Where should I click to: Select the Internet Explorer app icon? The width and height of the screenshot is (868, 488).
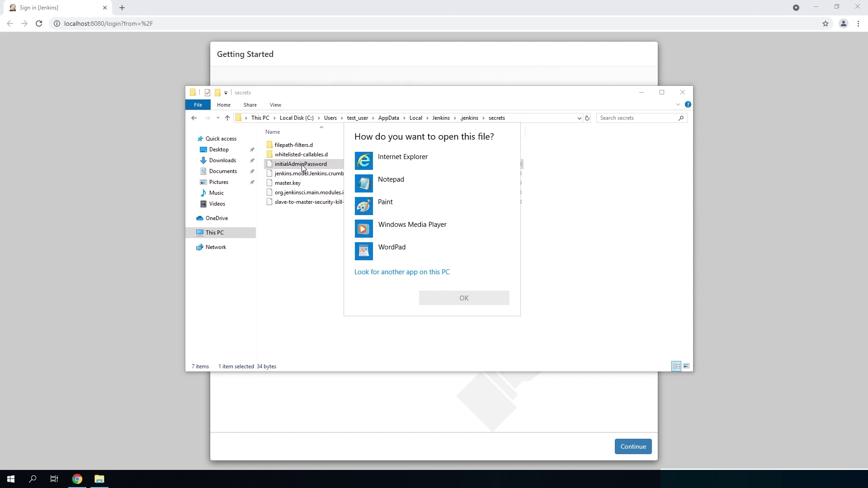click(x=364, y=161)
